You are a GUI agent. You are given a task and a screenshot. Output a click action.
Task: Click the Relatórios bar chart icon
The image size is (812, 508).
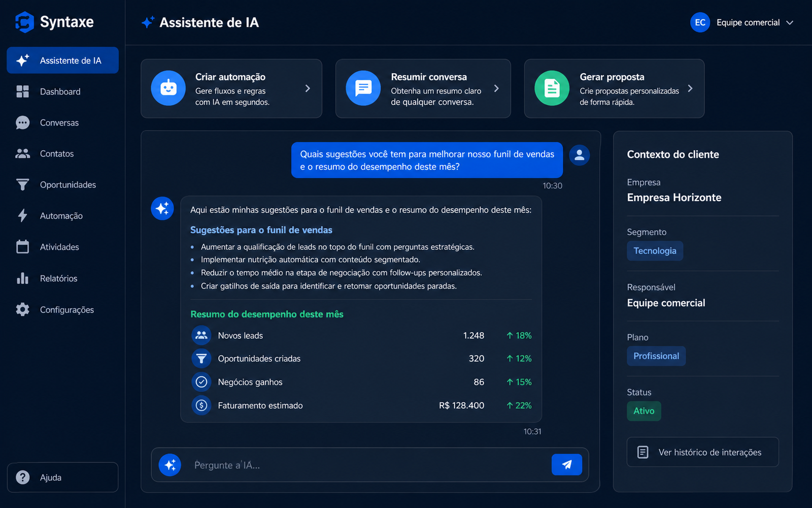click(22, 278)
